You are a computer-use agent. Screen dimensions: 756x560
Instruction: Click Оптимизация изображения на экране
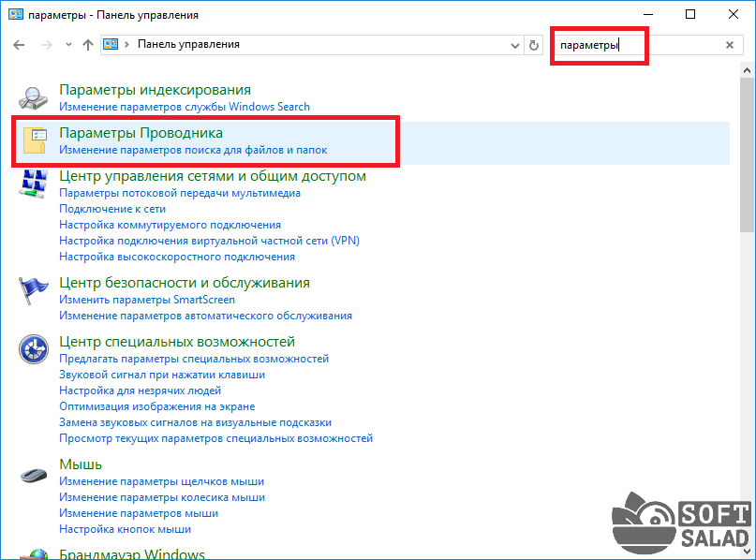coord(156,406)
